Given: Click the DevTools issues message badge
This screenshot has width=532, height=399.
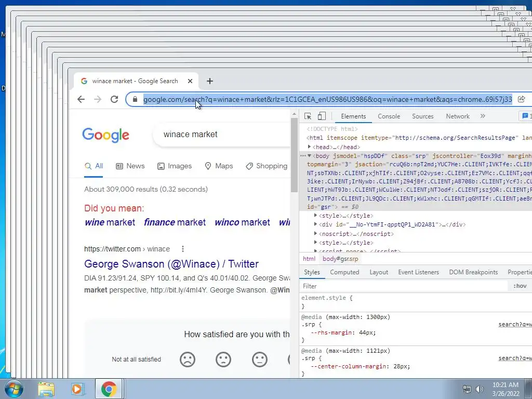Looking at the screenshot, I should coord(526,116).
